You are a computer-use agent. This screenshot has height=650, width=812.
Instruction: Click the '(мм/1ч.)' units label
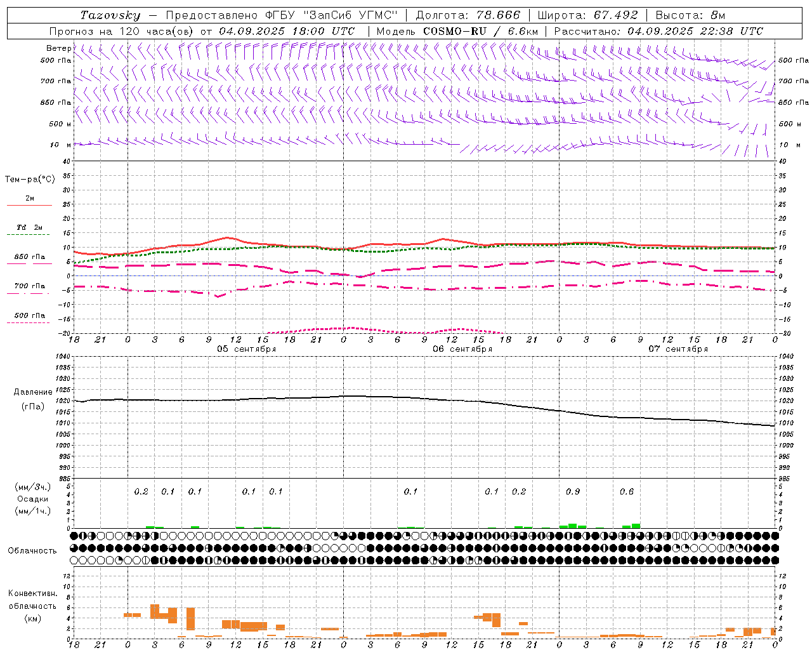33,511
